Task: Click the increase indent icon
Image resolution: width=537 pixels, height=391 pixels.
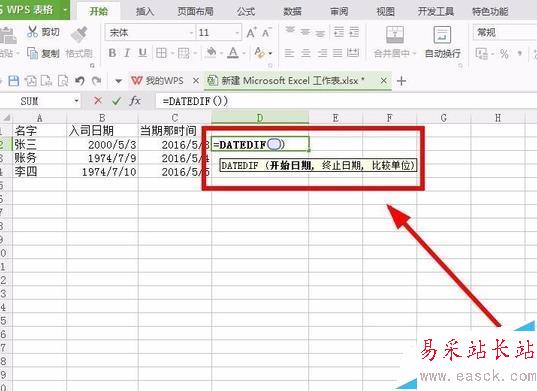Action: coord(354,32)
